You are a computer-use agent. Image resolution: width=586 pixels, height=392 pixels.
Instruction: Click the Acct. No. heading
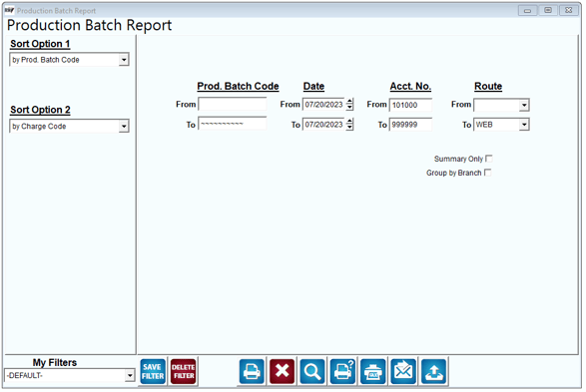click(x=410, y=87)
